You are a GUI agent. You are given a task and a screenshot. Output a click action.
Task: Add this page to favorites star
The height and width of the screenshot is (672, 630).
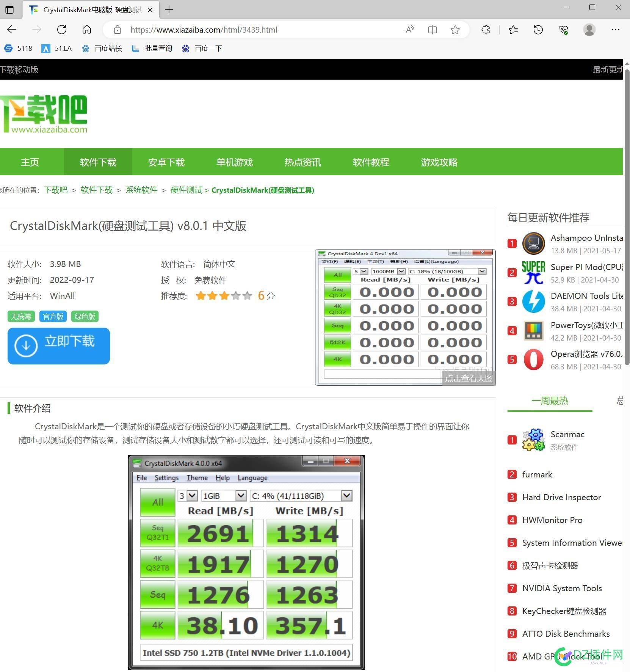[455, 30]
